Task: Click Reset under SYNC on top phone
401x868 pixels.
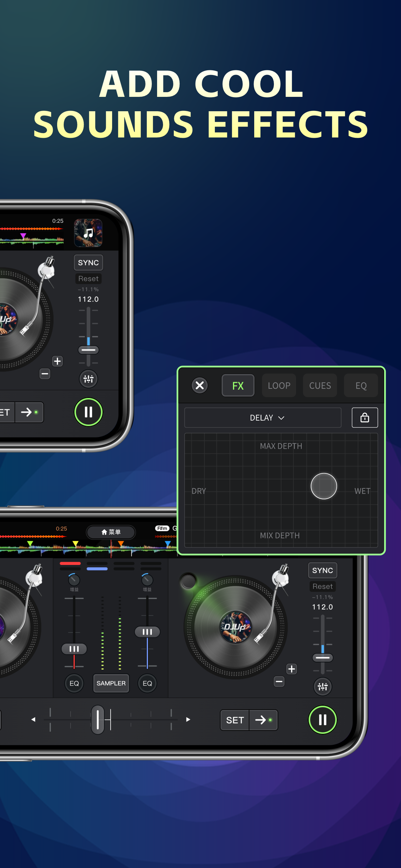Action: [x=88, y=279]
